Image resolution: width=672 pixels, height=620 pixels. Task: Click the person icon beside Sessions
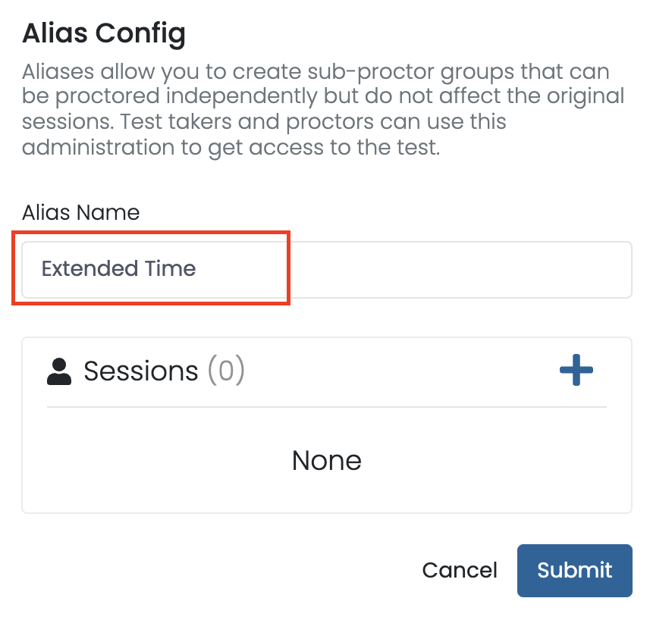point(59,371)
